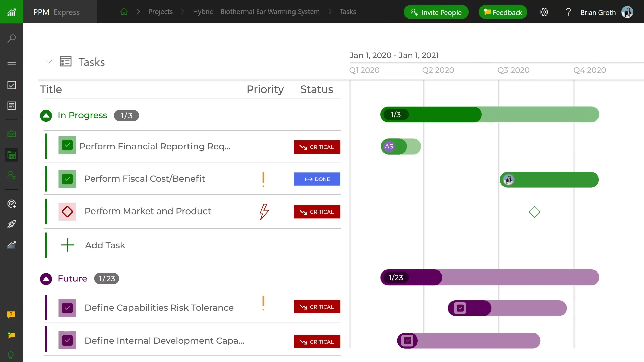644x362 pixels.
Task: Click the Invite People button
Action: [436, 12]
